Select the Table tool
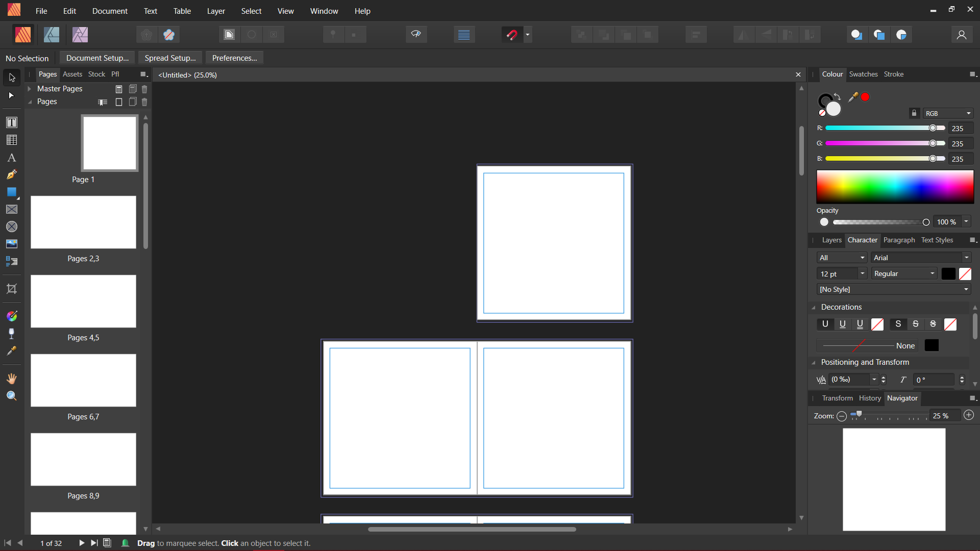 11,140
